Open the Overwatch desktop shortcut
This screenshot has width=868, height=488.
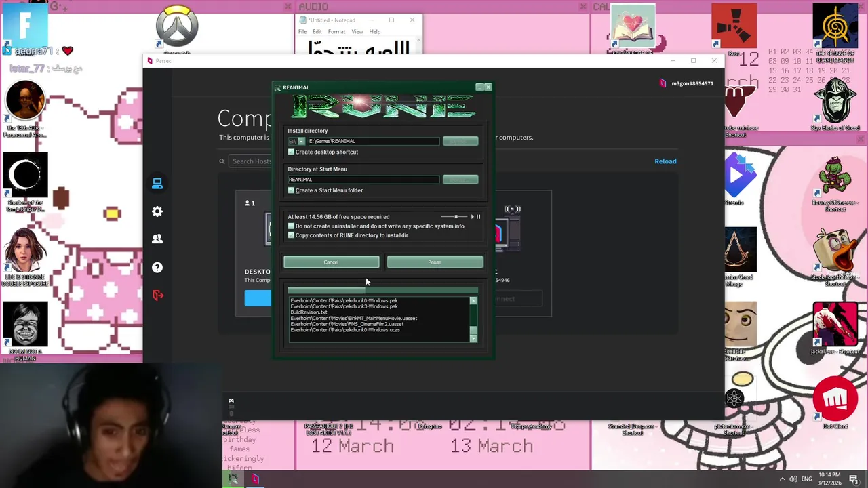(x=177, y=27)
